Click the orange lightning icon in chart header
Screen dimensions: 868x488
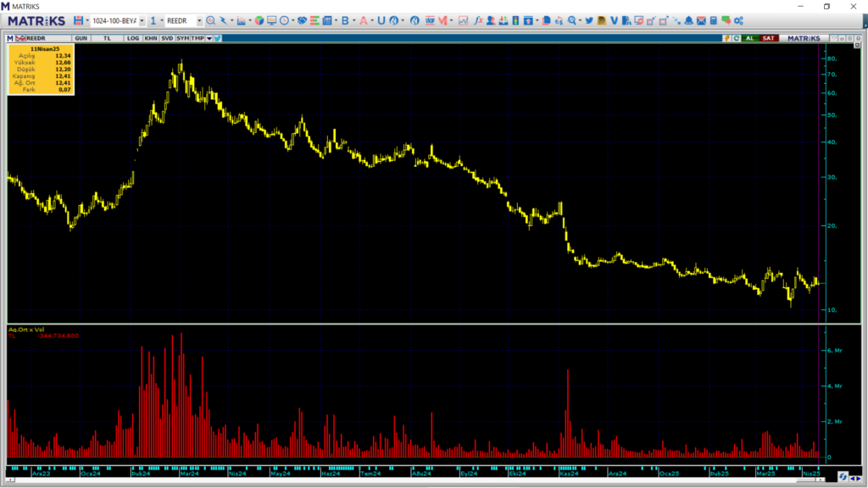(726, 38)
